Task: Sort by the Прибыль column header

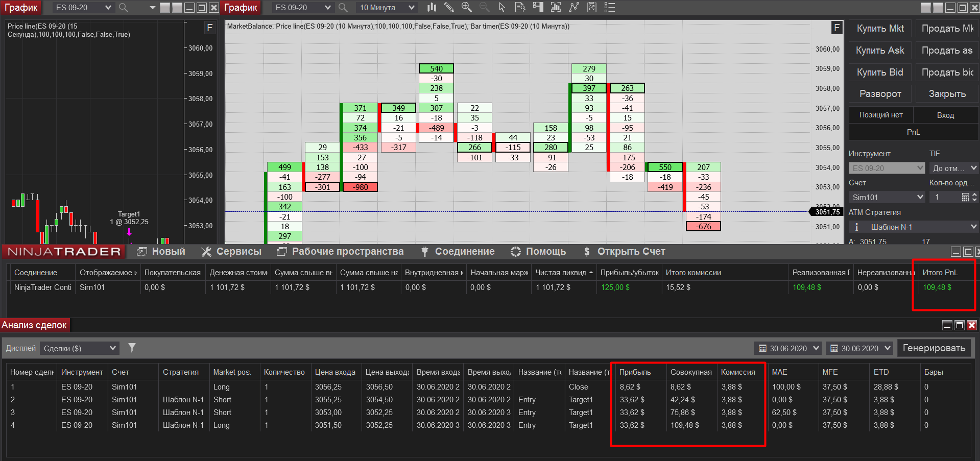Action: click(640, 372)
